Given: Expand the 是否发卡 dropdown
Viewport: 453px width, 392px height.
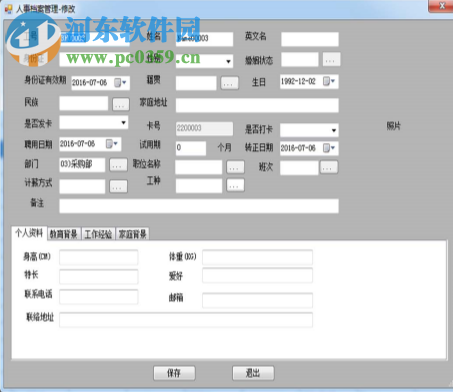Looking at the screenshot, I should [x=123, y=123].
